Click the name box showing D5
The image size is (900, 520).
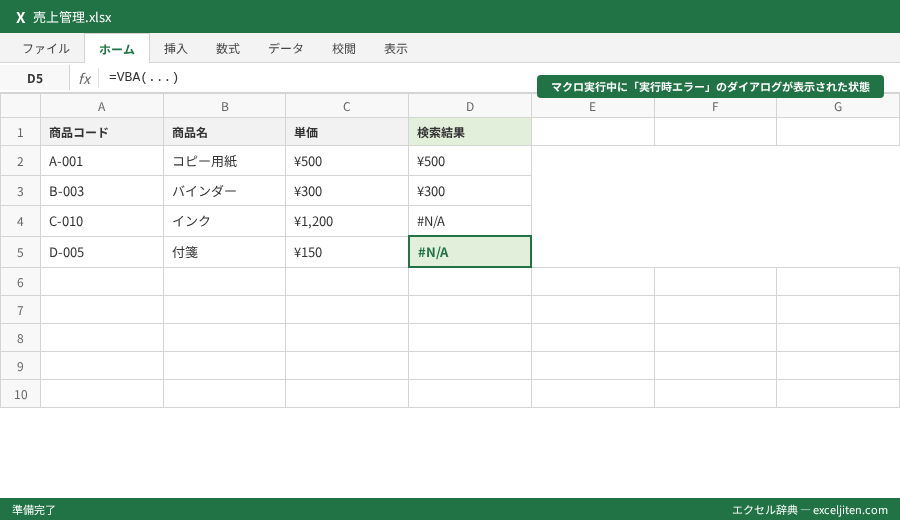(x=35, y=78)
